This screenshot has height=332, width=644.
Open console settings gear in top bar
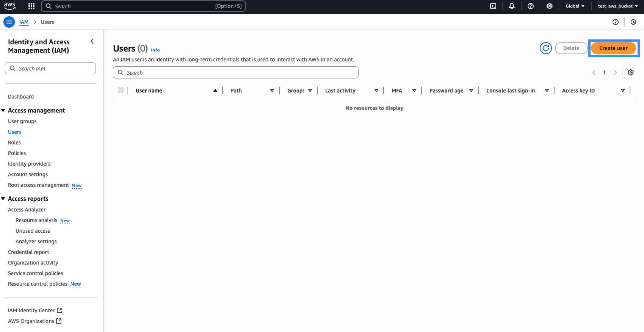(550, 6)
